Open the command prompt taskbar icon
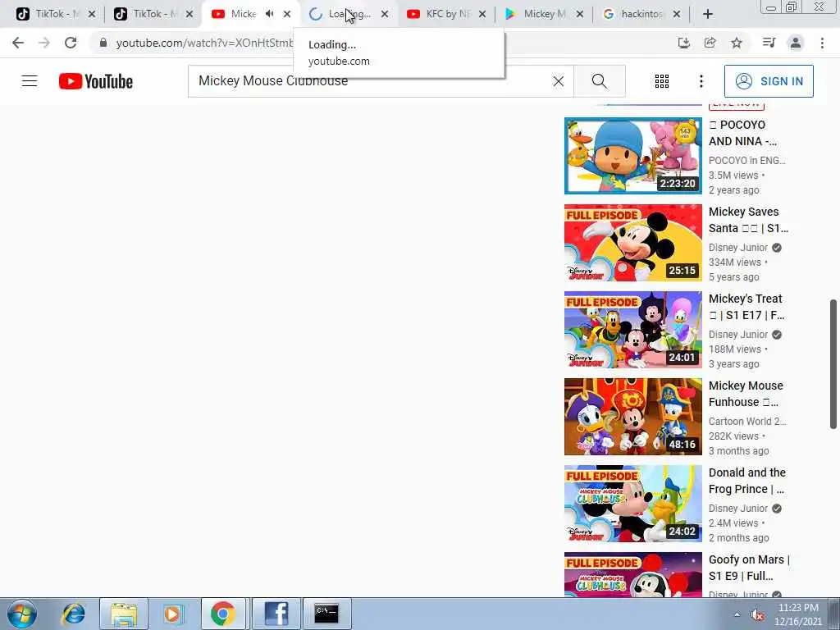The height and width of the screenshot is (630, 840). 326,614
